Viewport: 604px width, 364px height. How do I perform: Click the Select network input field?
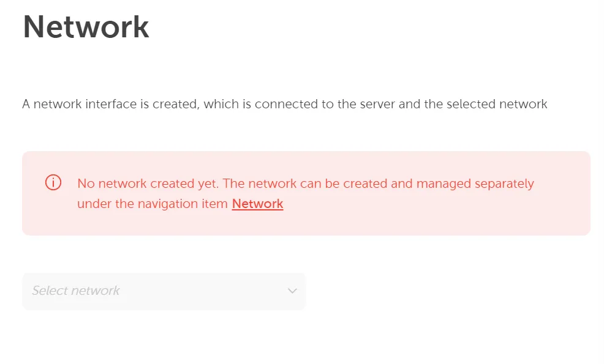pyautogui.click(x=164, y=291)
